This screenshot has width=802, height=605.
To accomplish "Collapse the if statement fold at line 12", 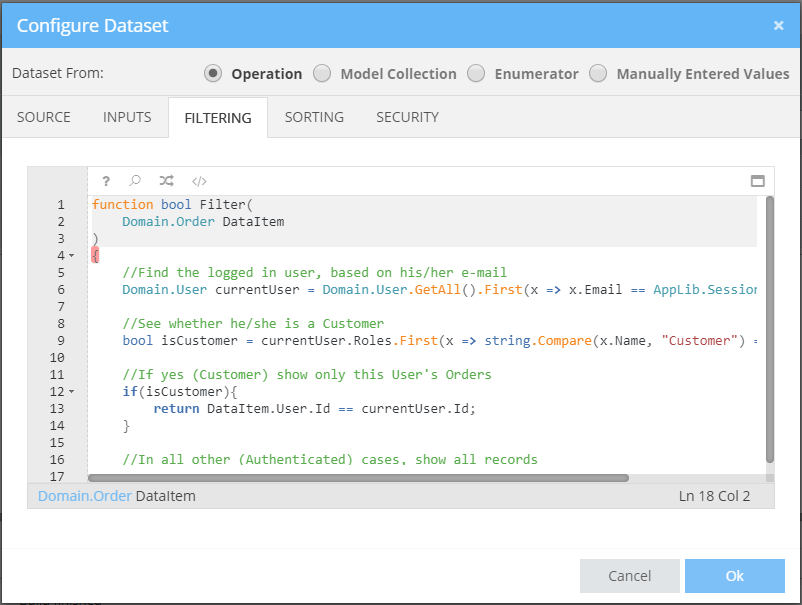I will tap(72, 391).
